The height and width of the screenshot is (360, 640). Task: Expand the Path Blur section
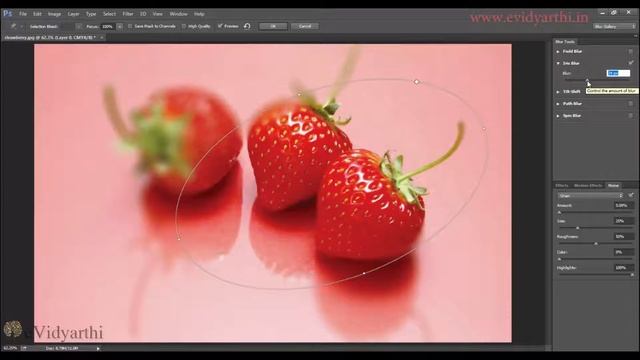click(x=558, y=104)
